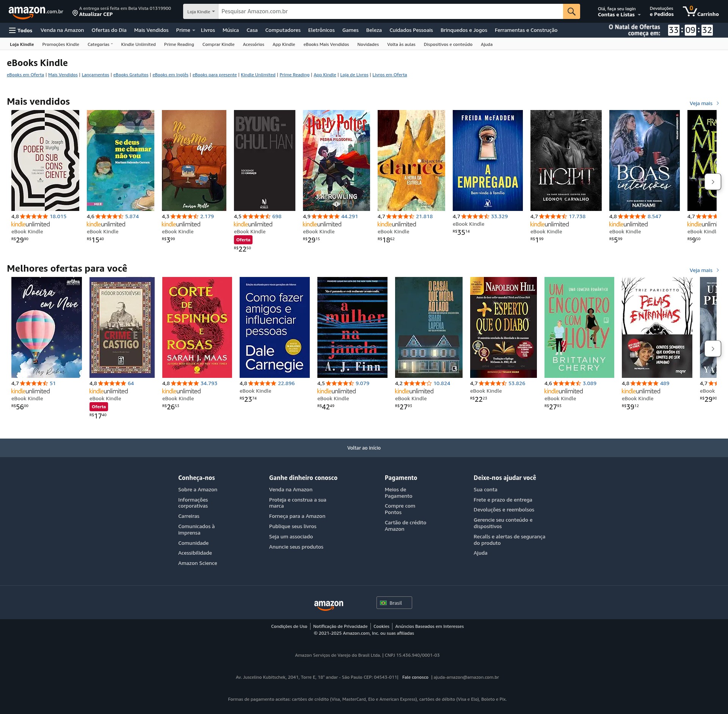728x714 pixels.
Task: Click Veja mais for Mais vendidos
Action: (704, 103)
